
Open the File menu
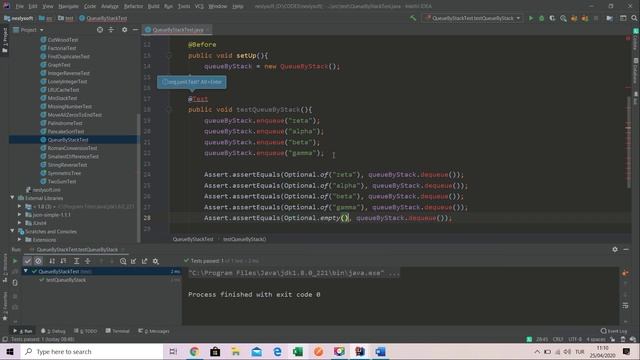pos(20,7)
